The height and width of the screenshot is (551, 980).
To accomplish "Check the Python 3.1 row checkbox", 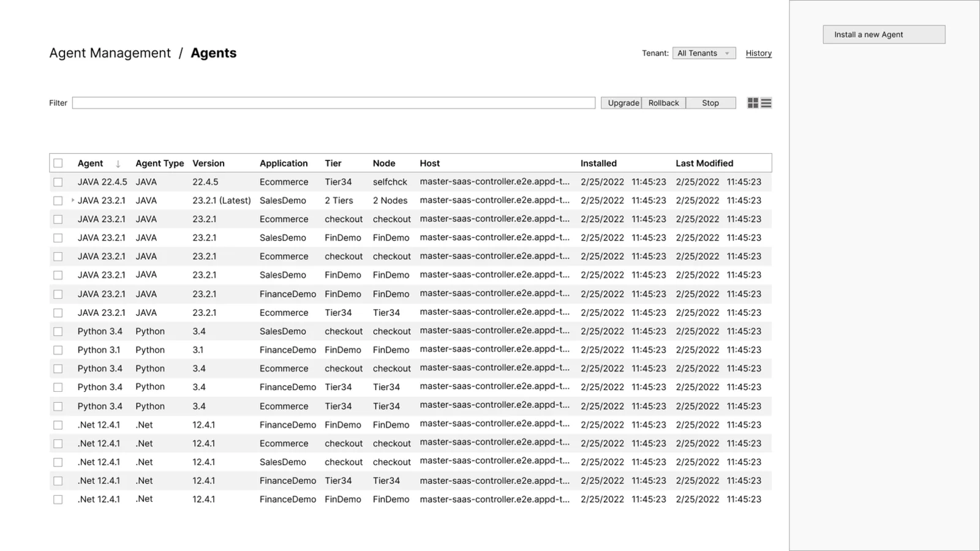I will (58, 350).
